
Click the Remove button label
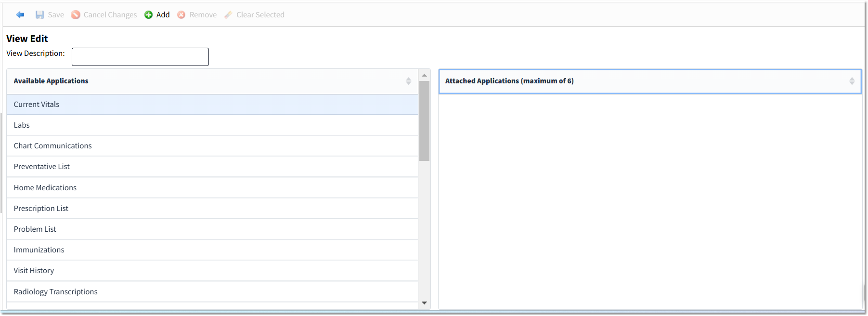[203, 15]
